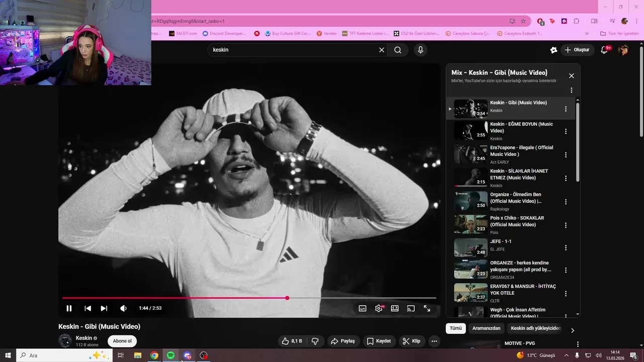Open options for ERAY067 & MANSUR item
This screenshot has width=644, height=362.
tap(566, 294)
